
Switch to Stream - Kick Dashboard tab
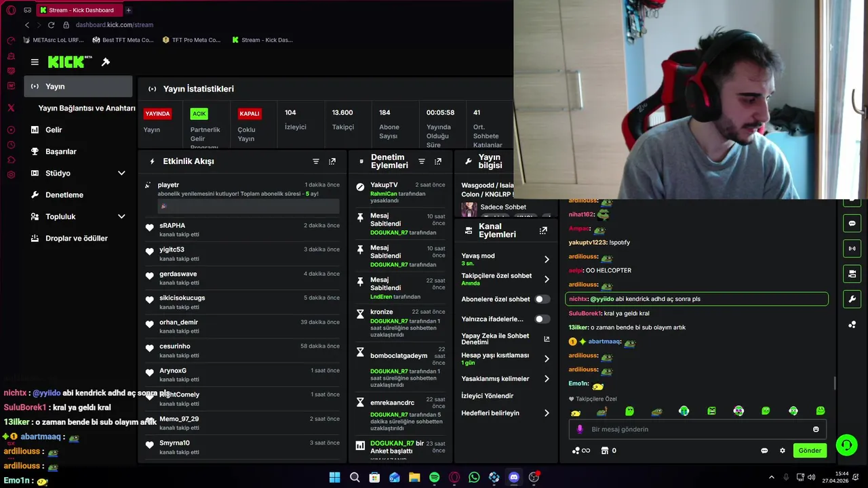78,10
